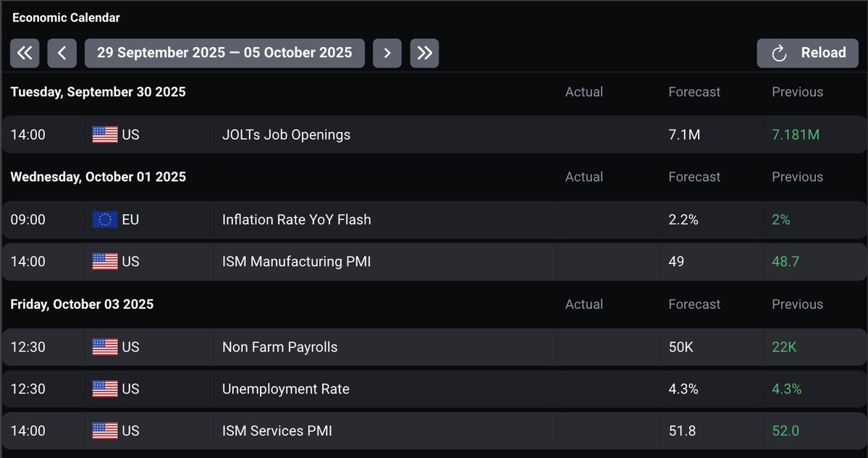Image resolution: width=868 pixels, height=458 pixels.
Task: Click the 50K forecast for Non Farm Payrolls
Action: 681,347
